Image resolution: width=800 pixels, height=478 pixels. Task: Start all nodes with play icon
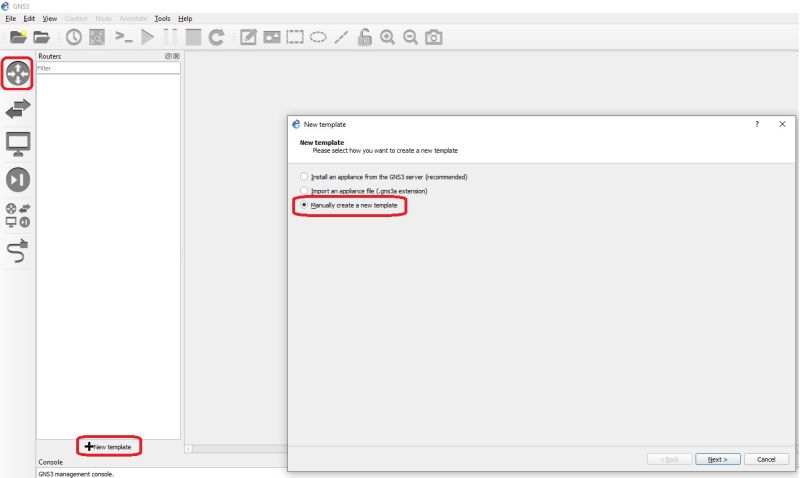tap(147, 37)
